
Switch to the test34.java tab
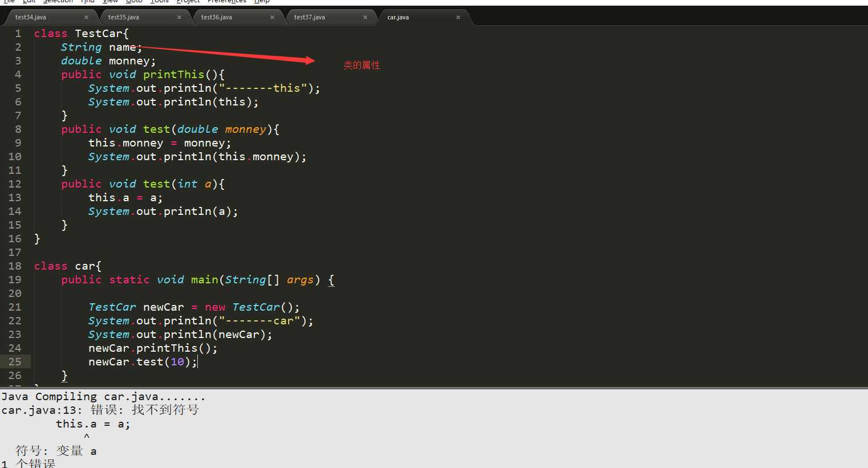31,17
